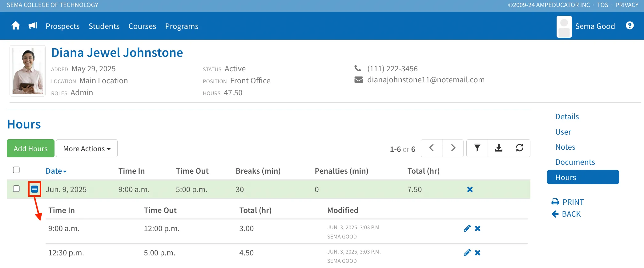Switch to the User section
644x268 pixels.
[x=563, y=132]
